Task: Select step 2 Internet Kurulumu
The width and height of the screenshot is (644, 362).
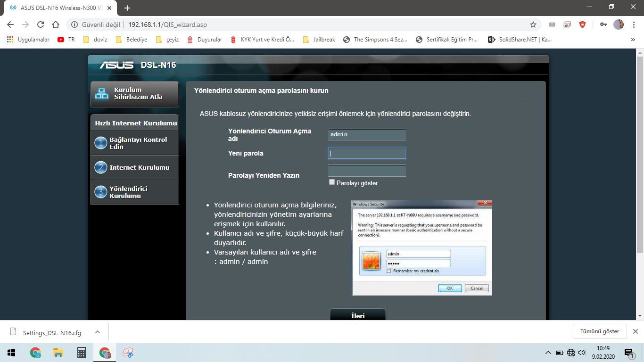Action: pyautogui.click(x=135, y=167)
